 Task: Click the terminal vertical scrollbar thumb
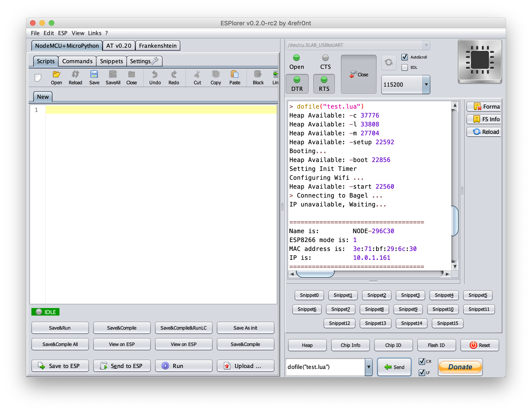click(x=455, y=221)
